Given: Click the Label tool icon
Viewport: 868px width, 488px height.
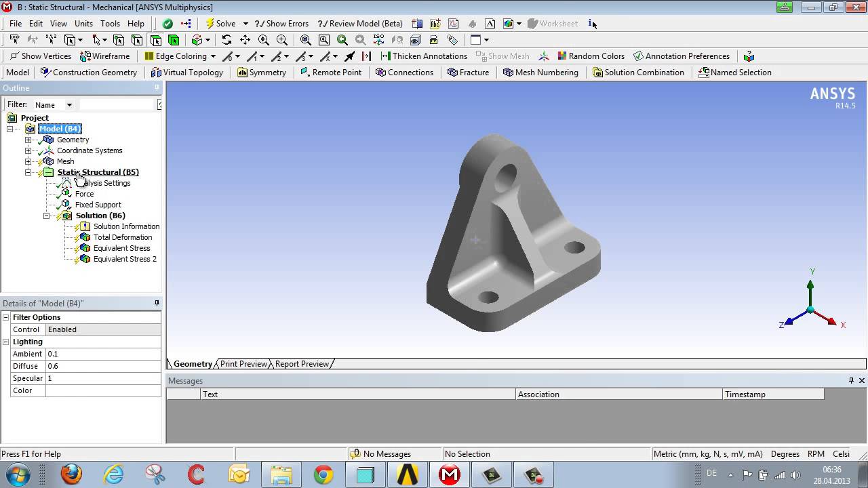Looking at the screenshot, I should click(14, 40).
